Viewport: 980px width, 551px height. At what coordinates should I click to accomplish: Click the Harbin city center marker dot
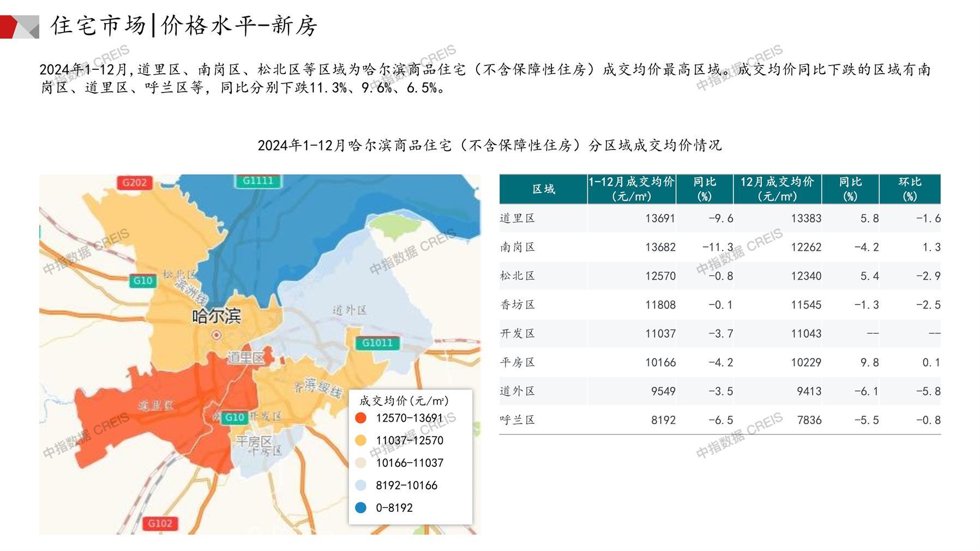[x=217, y=335]
